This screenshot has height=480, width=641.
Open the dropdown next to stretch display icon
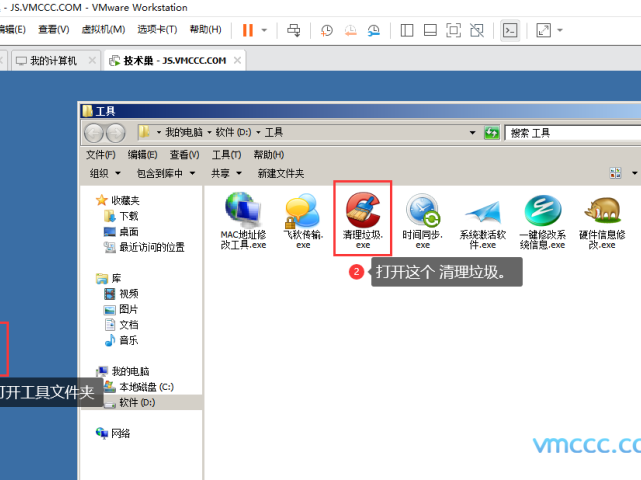click(560, 30)
